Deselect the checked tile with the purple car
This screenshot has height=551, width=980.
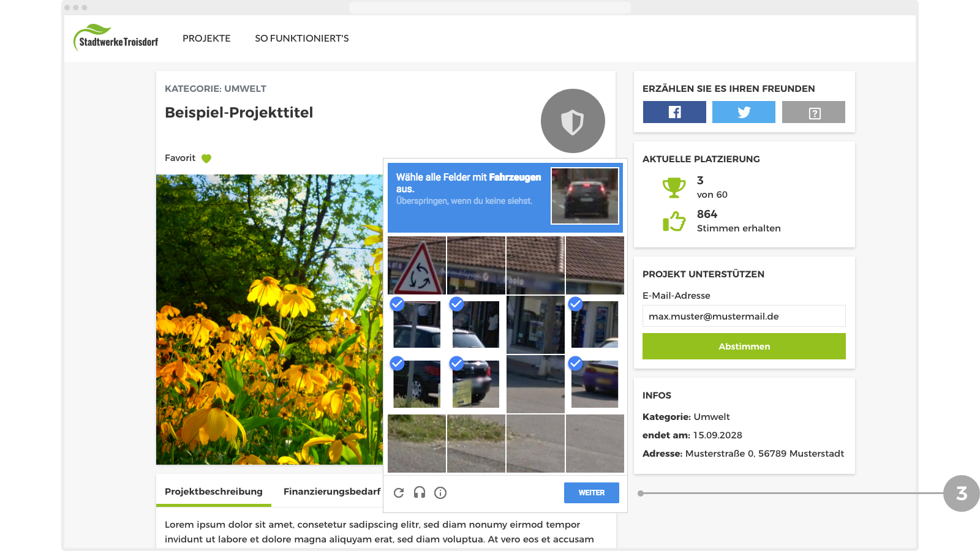pos(595,384)
